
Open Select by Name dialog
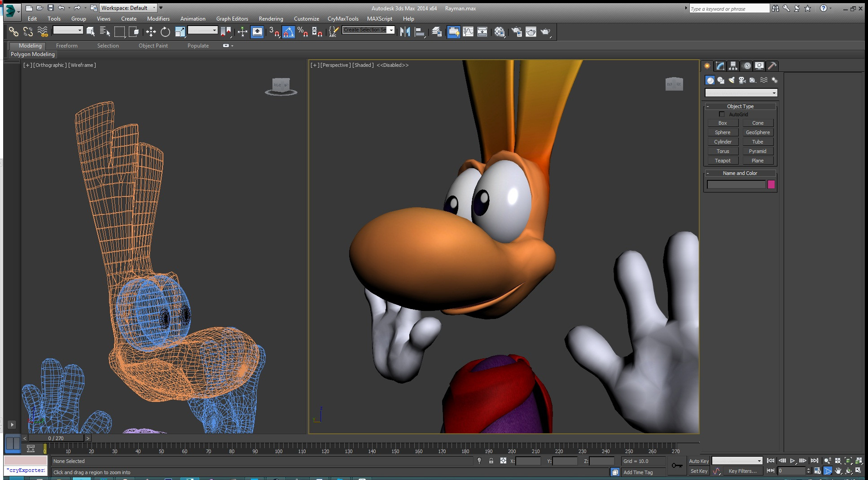(x=105, y=31)
